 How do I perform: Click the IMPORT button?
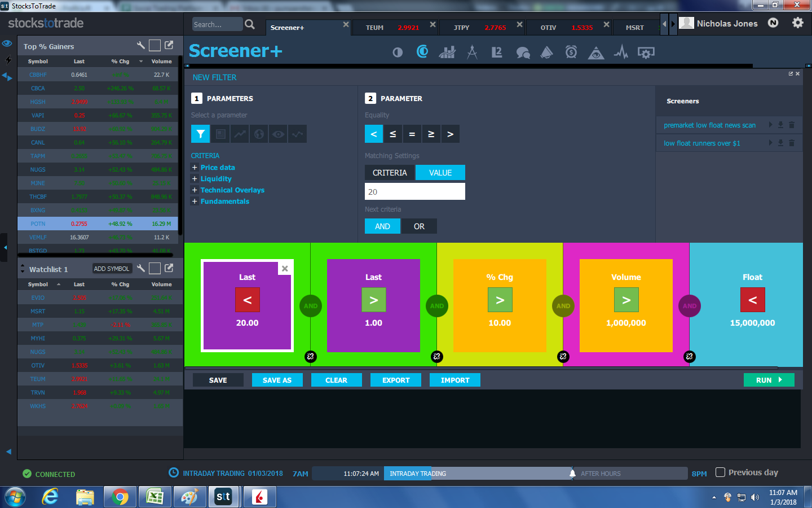pos(455,380)
